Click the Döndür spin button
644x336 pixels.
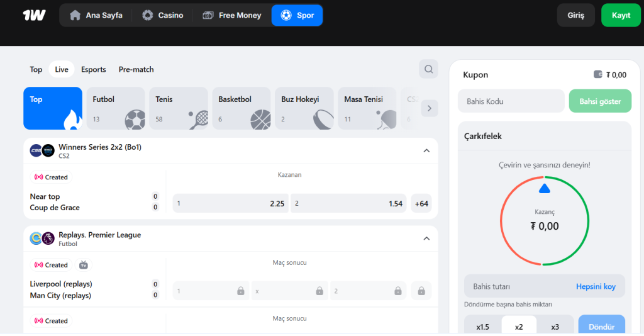point(602,325)
